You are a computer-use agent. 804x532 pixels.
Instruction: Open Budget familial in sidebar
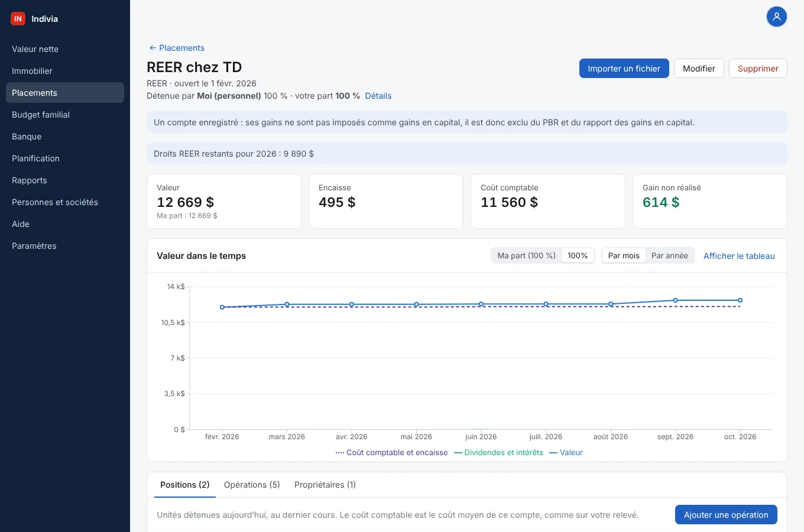click(65, 115)
